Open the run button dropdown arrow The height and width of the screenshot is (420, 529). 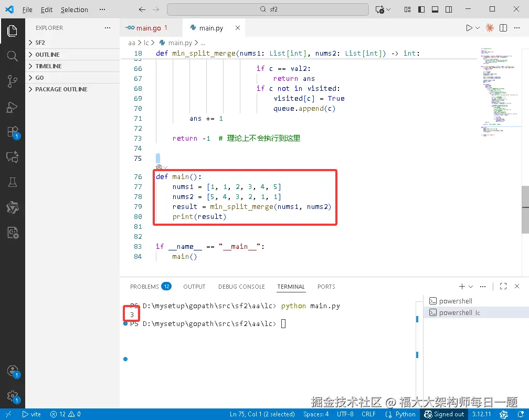tap(478, 28)
